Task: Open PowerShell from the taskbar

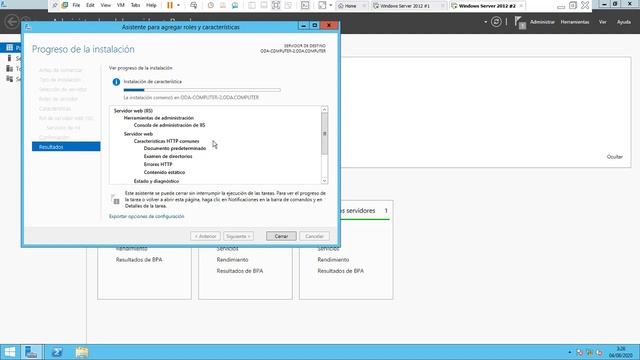Action: [x=57, y=352]
